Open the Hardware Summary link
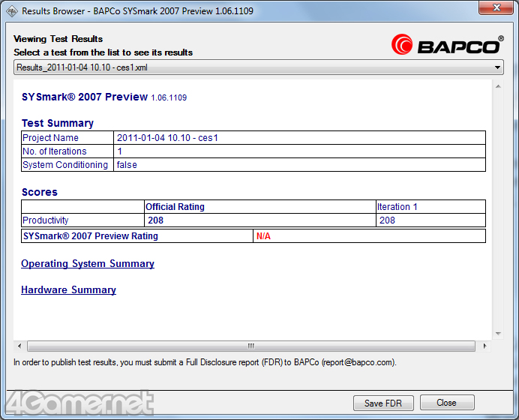519x420 pixels. [68, 290]
